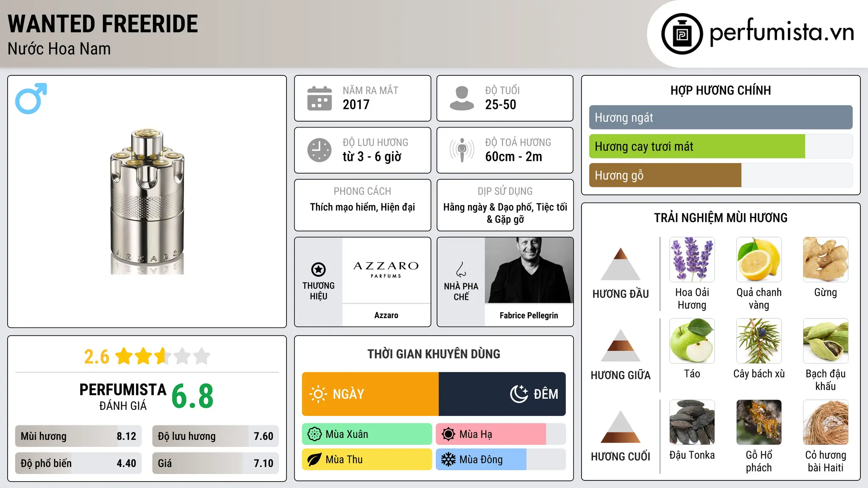Click the perfumista.vn site name
Image resolution: width=868 pixels, height=488 pixels.
click(x=782, y=32)
